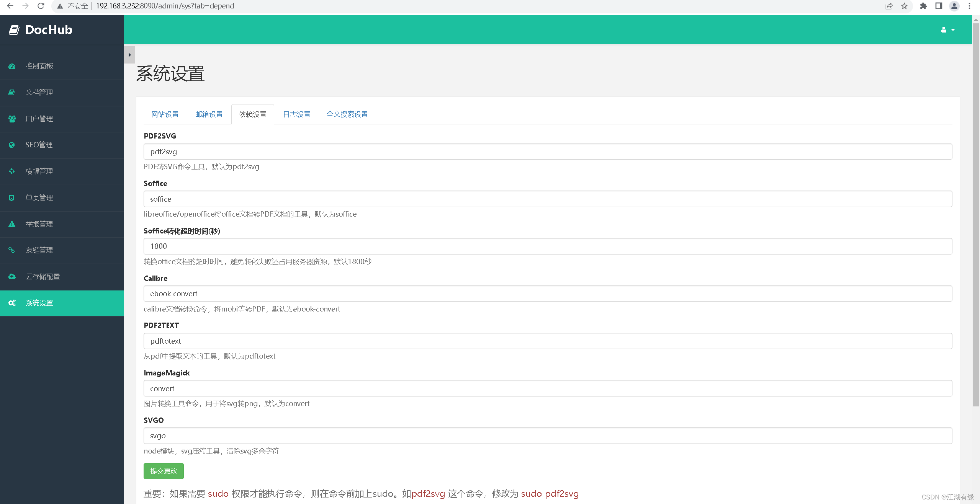
Task: Switch to the 全文搜索设置 tab
Action: click(x=347, y=114)
